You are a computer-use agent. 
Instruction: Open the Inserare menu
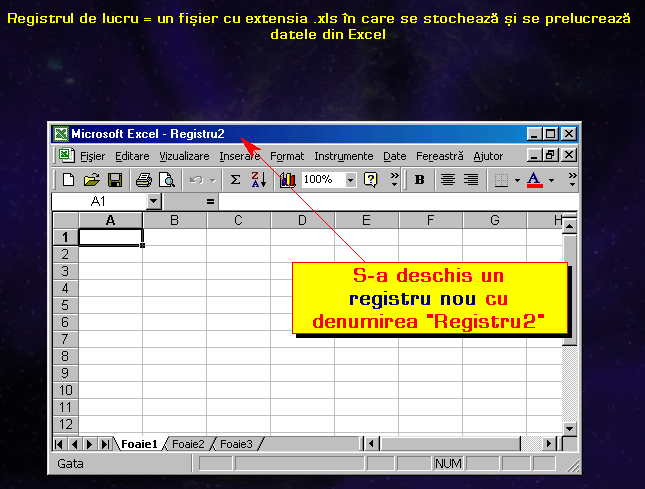click(x=239, y=156)
